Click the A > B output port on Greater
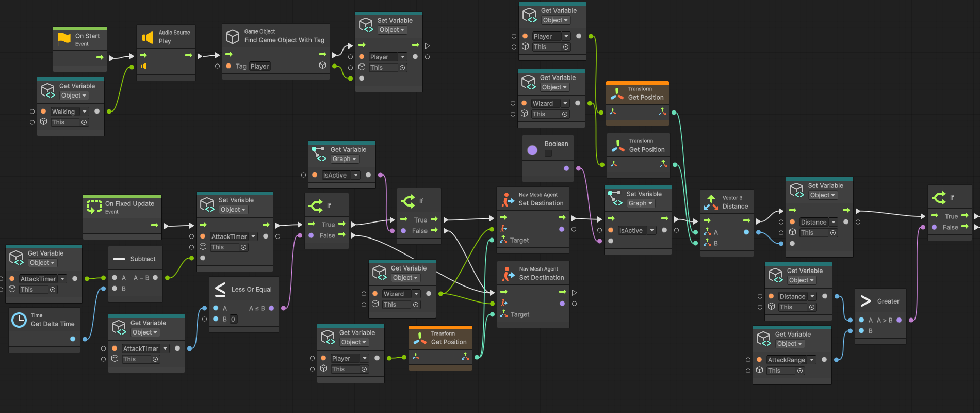The image size is (980, 413). point(899,320)
